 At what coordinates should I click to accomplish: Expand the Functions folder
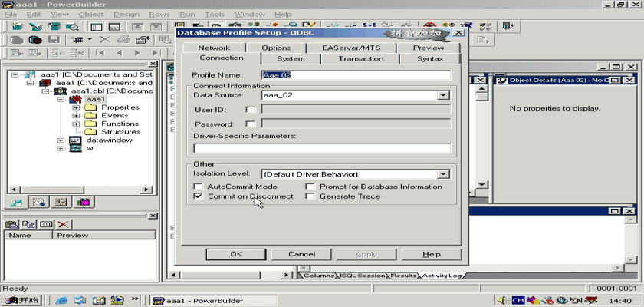(x=76, y=124)
